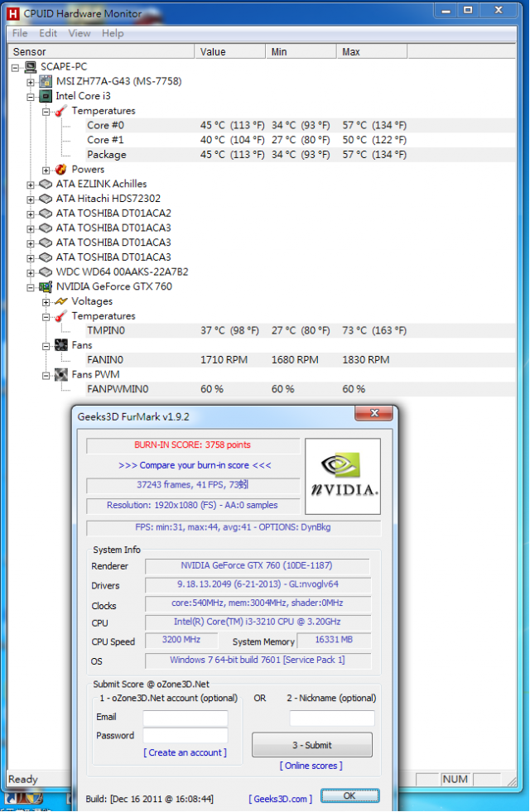
Task: Expand the ATA Hitachi HDS72302 node
Action: point(31,199)
